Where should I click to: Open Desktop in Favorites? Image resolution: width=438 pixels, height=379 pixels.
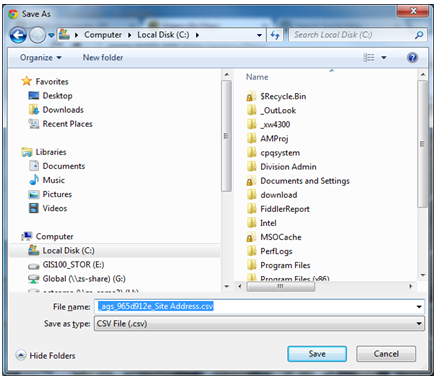click(x=57, y=96)
